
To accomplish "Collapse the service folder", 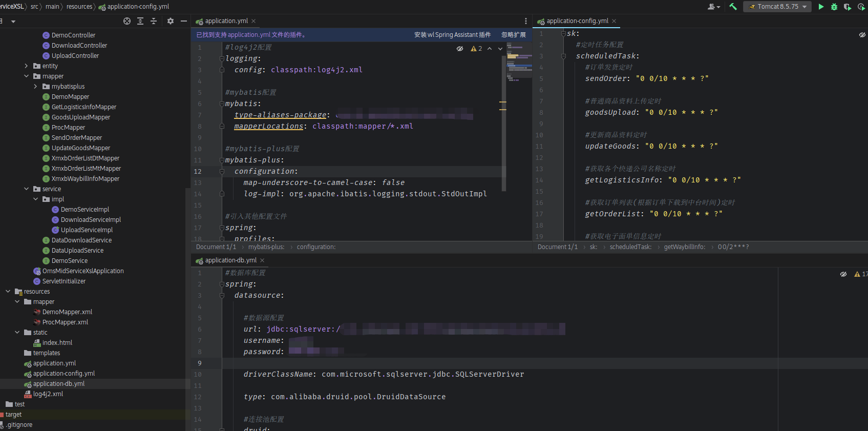I will 26,189.
